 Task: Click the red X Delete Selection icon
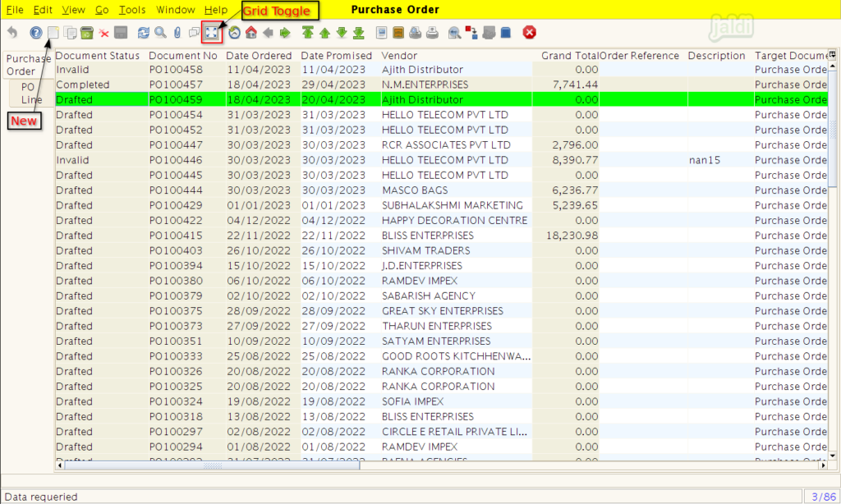104,33
